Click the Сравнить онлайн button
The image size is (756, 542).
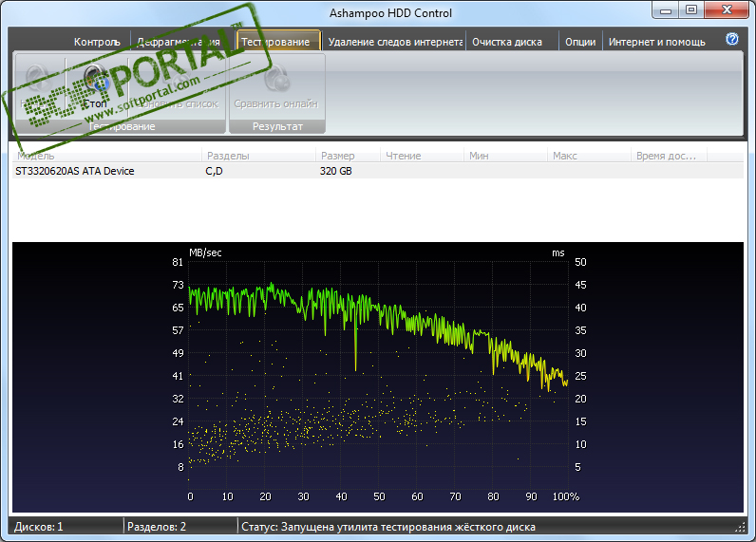click(276, 86)
